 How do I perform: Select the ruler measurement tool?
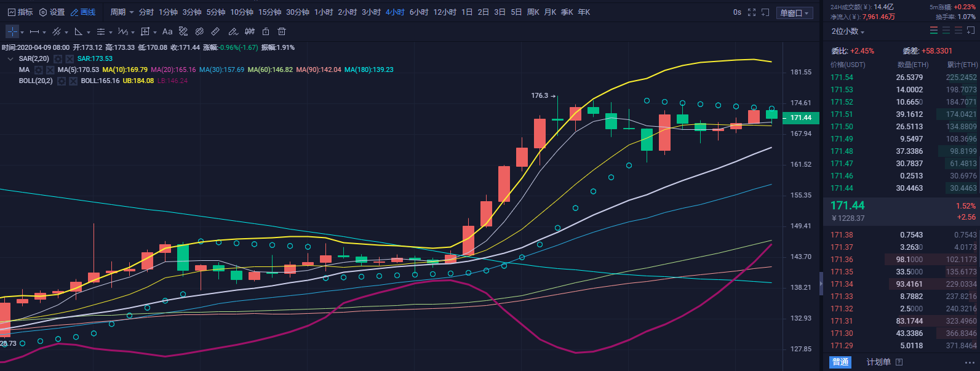pyautogui.click(x=215, y=31)
